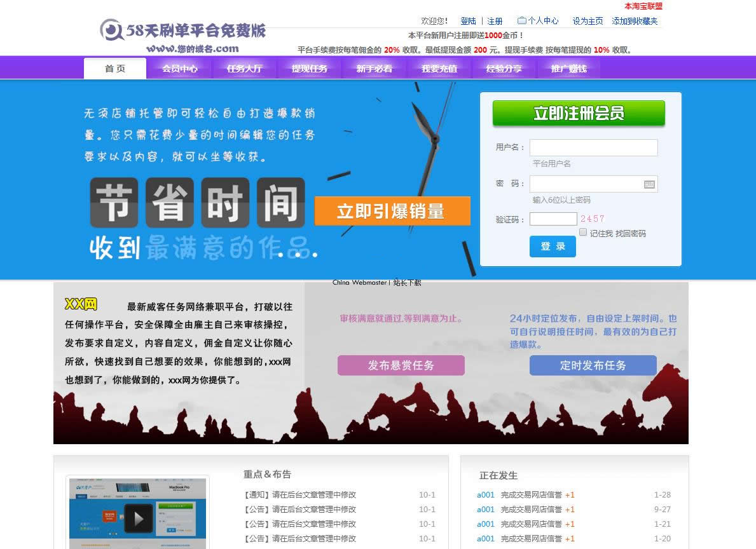Focus the 用户名 input field

pyautogui.click(x=593, y=147)
